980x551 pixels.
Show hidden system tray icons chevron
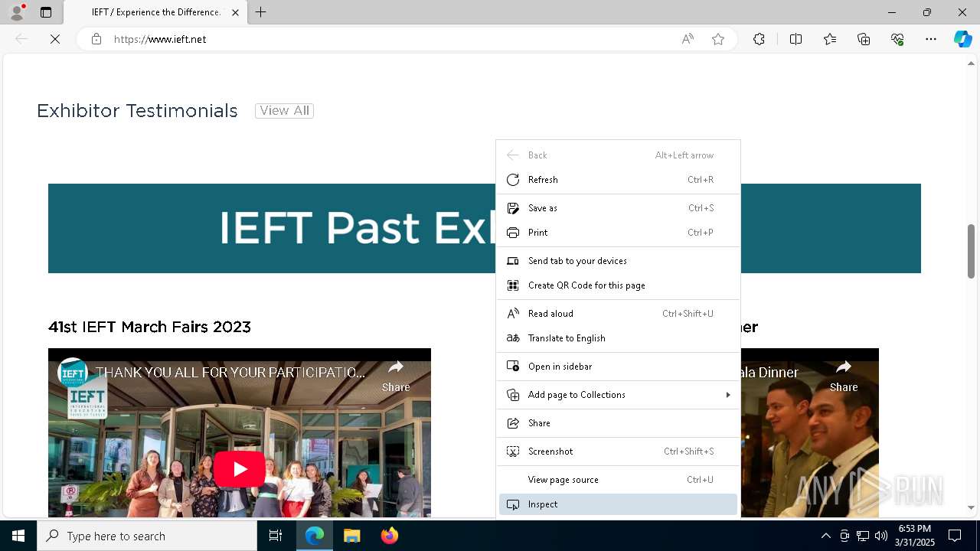[x=825, y=536]
